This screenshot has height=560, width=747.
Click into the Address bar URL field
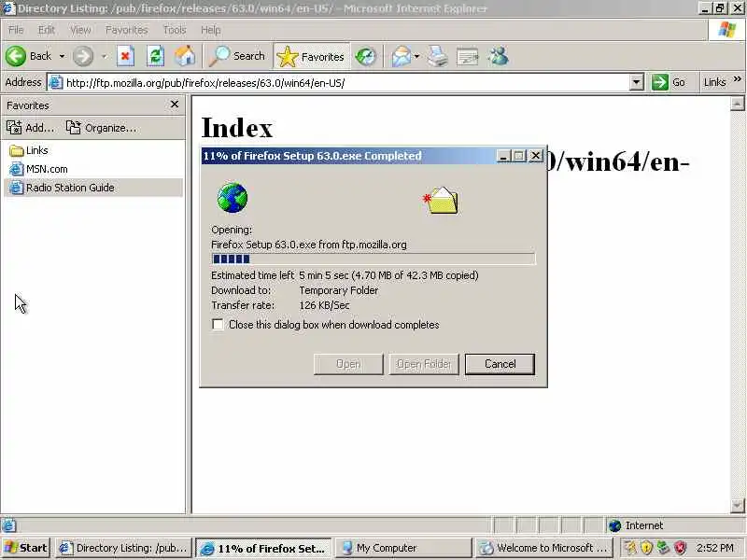click(345, 83)
